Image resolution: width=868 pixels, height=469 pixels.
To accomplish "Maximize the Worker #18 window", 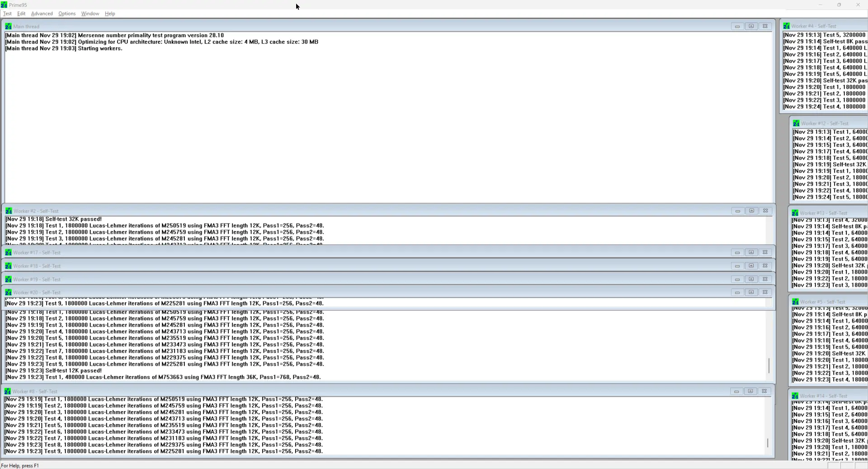I will (x=751, y=266).
